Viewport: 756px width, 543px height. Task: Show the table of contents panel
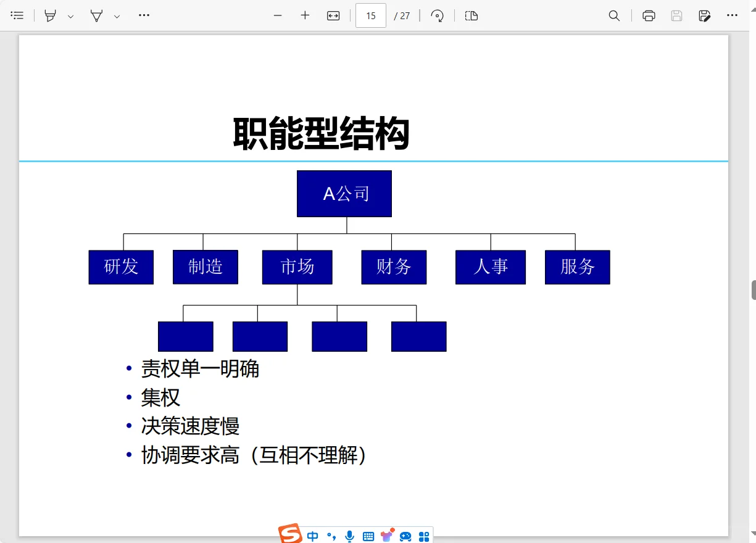17,15
